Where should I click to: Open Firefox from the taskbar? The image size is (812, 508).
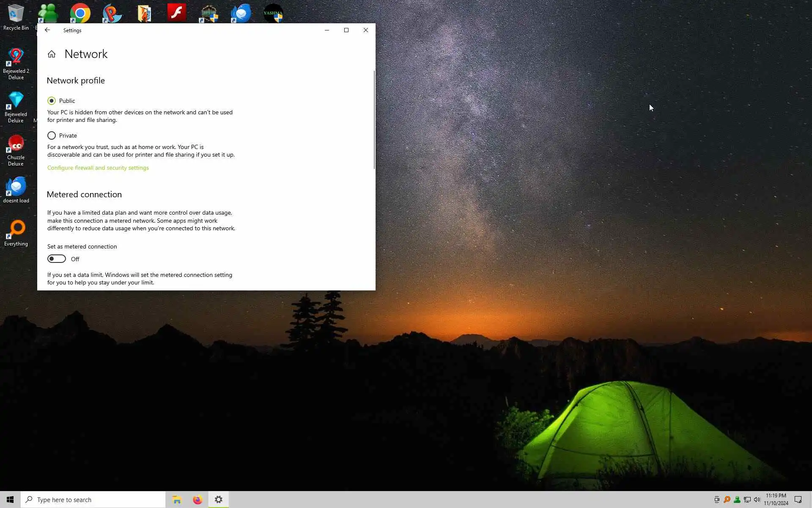[x=198, y=500]
